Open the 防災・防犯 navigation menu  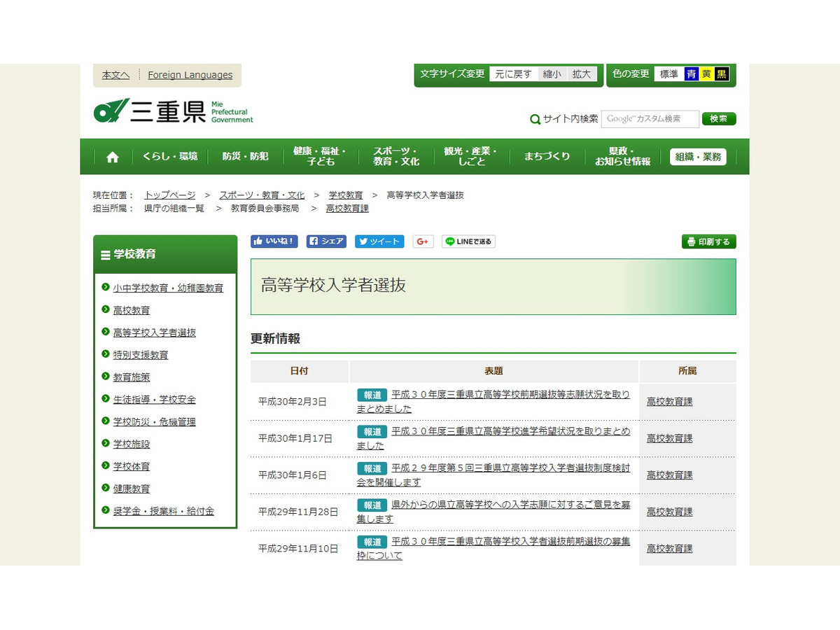[x=245, y=157]
